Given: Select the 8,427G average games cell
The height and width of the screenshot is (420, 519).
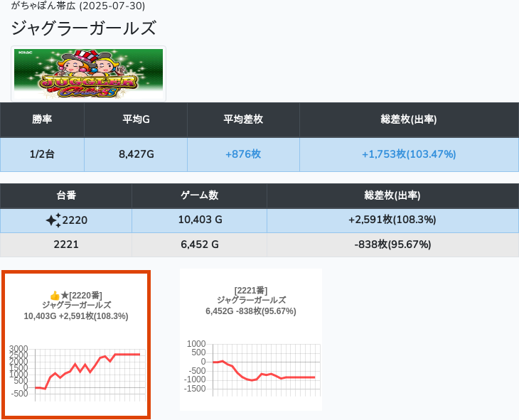Looking at the screenshot, I should pyautogui.click(x=136, y=154).
